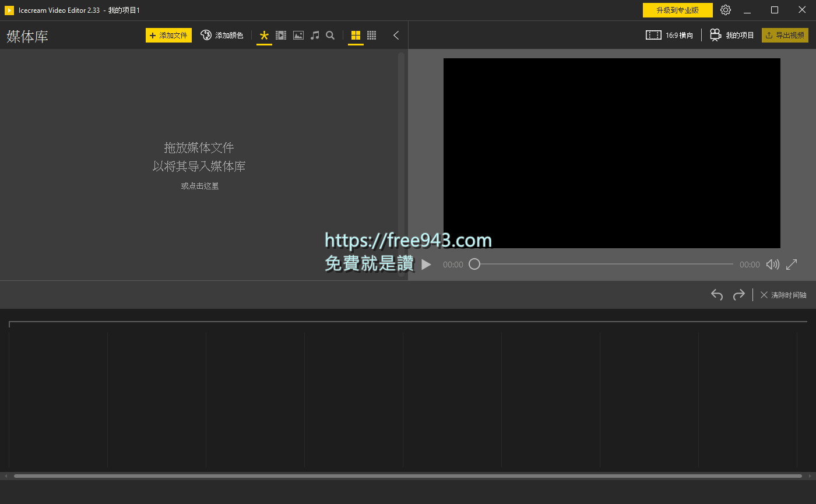Click the undo icon above timeline

click(716, 295)
